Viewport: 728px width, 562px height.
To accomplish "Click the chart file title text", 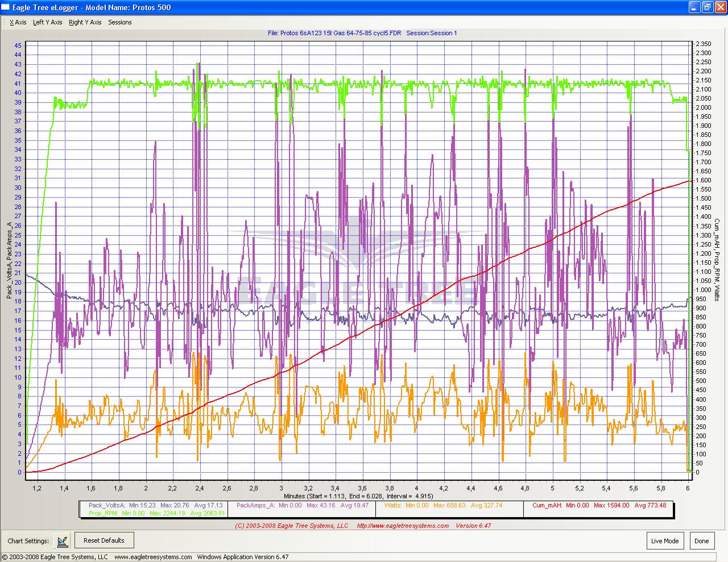I will tap(362, 33).
